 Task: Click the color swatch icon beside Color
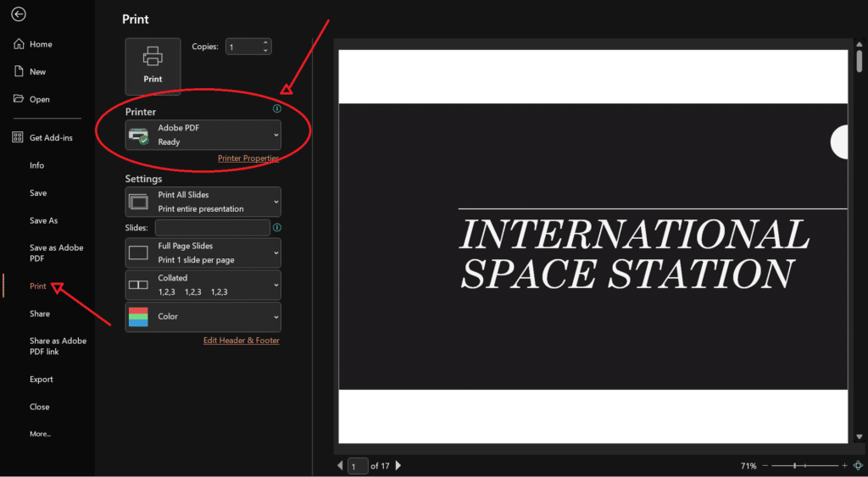tap(138, 317)
